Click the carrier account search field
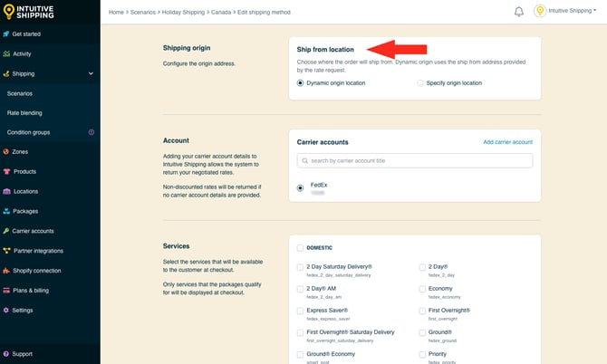Viewport: 607px width, 364px height. tap(415, 160)
